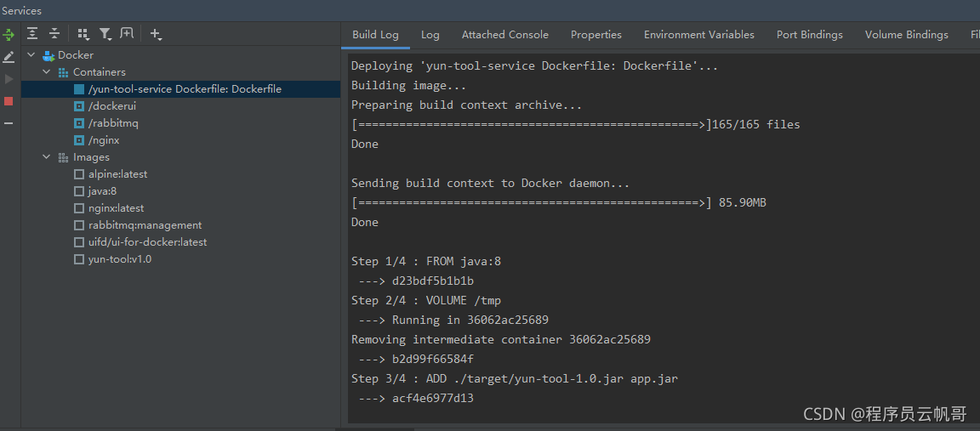Open the Attached Console tab

(x=505, y=35)
